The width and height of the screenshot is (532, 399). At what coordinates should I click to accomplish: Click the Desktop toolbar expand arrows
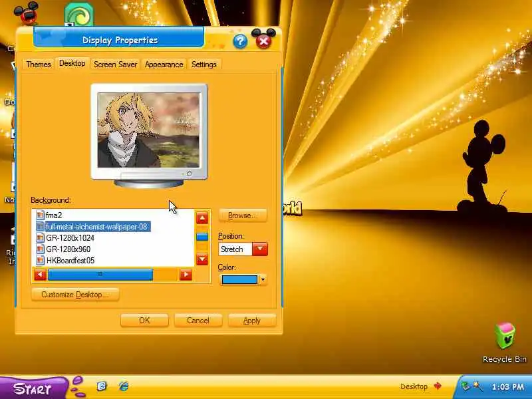[438, 386]
